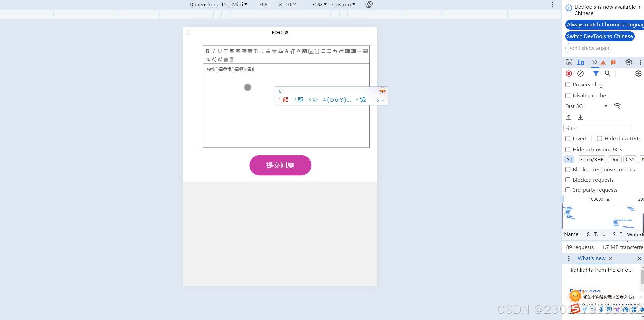
Task: Stop recording the network log
Action: 569,73
